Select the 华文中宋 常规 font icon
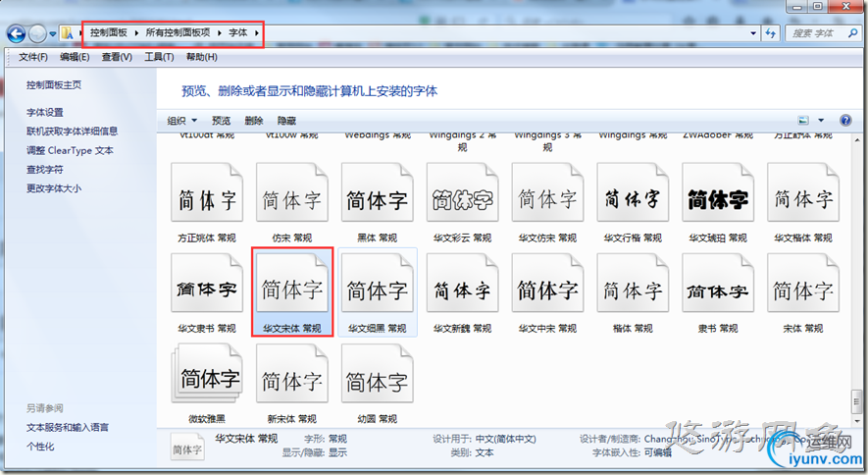 [x=548, y=283]
